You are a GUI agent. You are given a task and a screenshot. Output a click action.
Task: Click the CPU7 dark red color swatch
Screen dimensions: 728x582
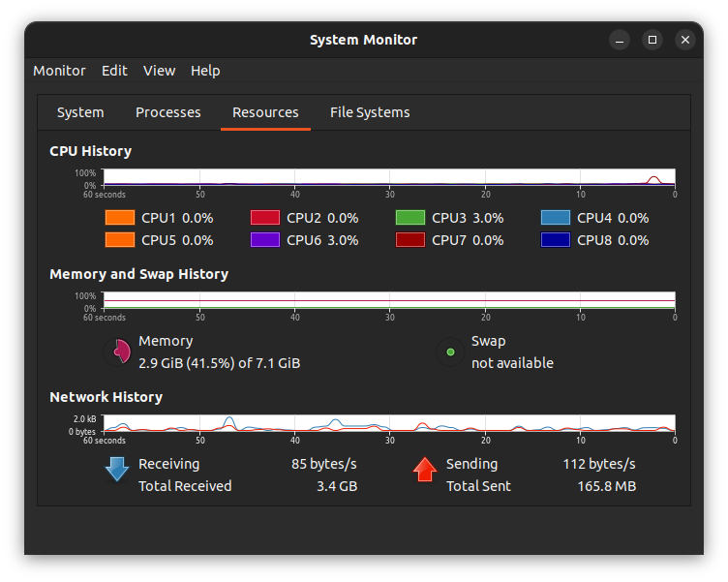point(409,240)
